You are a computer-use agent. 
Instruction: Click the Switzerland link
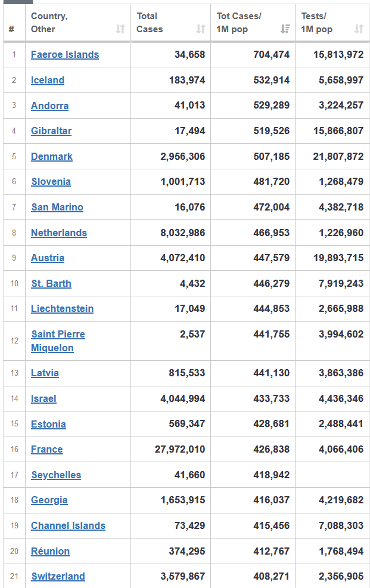58,577
